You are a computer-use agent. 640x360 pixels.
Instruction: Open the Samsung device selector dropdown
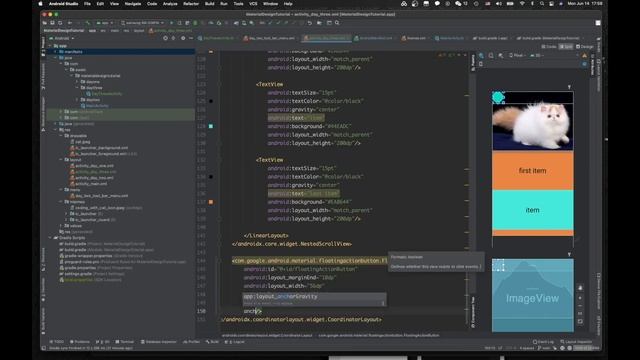[142, 23]
